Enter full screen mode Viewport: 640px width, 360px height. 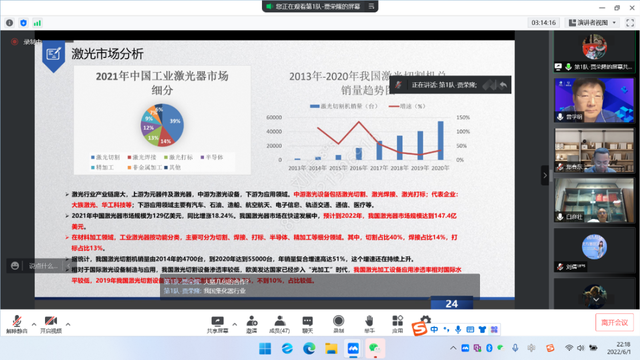[630, 23]
